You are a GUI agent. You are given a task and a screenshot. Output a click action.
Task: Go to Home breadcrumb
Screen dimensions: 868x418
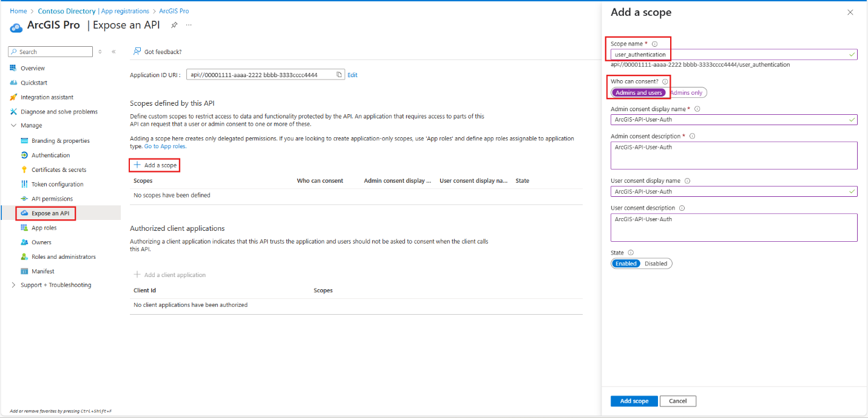coord(18,11)
